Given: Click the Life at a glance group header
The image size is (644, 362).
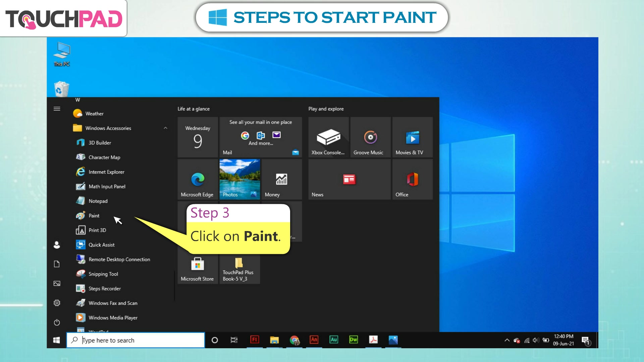Looking at the screenshot, I should pyautogui.click(x=194, y=109).
